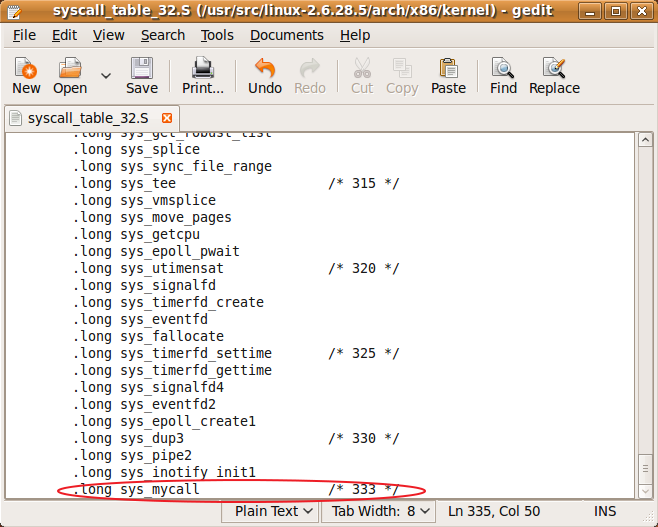Click the line '.long sys_tee'
Viewport: 658px width, 527px height.
(124, 183)
